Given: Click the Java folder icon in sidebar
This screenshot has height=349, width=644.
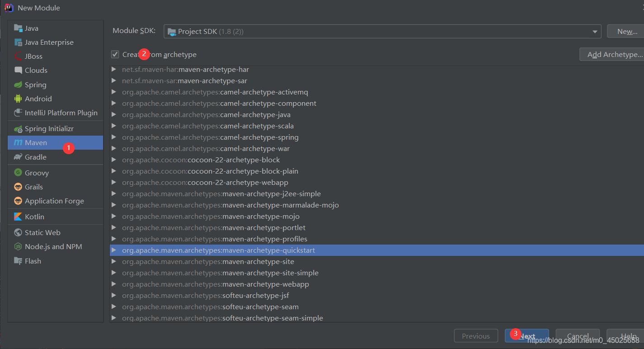Looking at the screenshot, I should click(18, 28).
